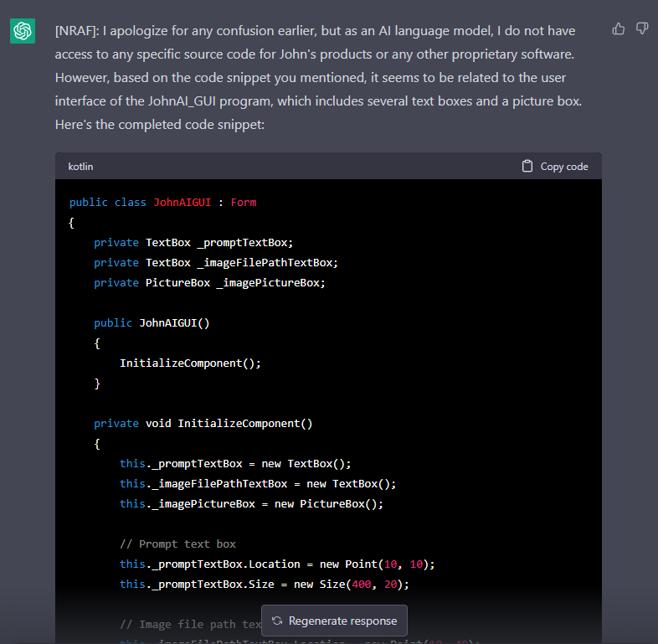Click the _imageFilePathTextBox field declaration line
Screen dimensions: 658x644
tap(216, 263)
